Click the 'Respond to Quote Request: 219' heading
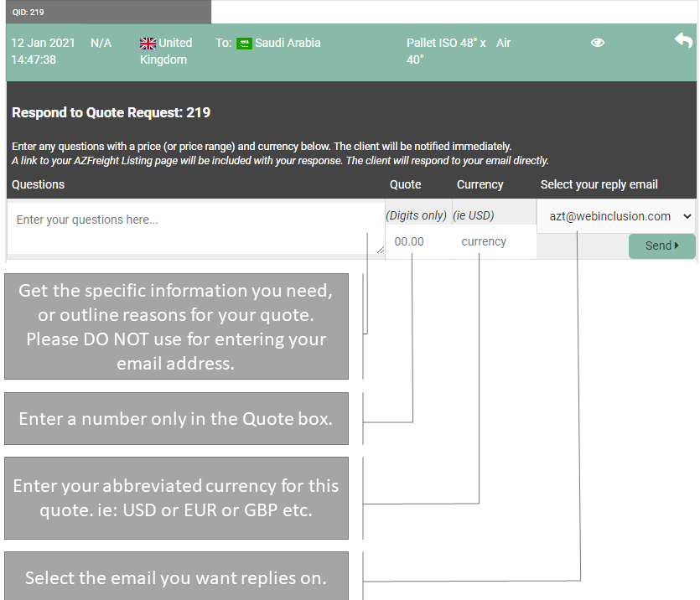Image resolution: width=700 pixels, height=600 pixels. click(111, 112)
